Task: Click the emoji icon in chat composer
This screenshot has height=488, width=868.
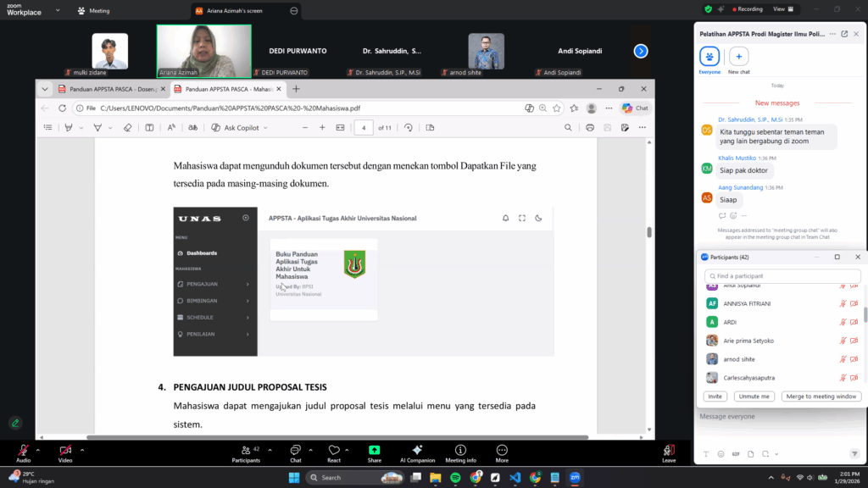Action: [721, 453]
